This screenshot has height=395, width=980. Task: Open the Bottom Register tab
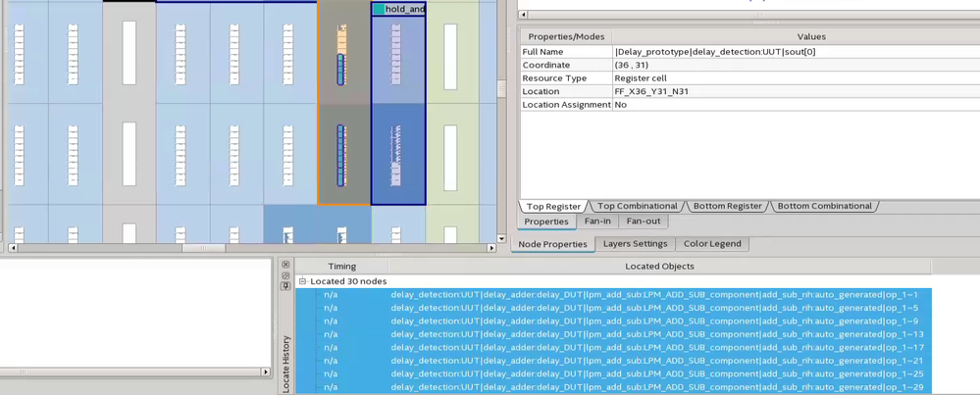728,206
